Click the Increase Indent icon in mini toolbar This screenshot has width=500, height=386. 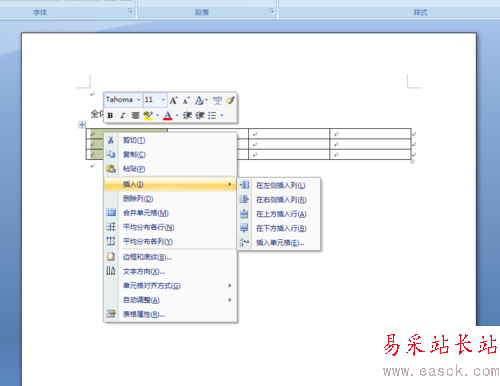point(200,116)
